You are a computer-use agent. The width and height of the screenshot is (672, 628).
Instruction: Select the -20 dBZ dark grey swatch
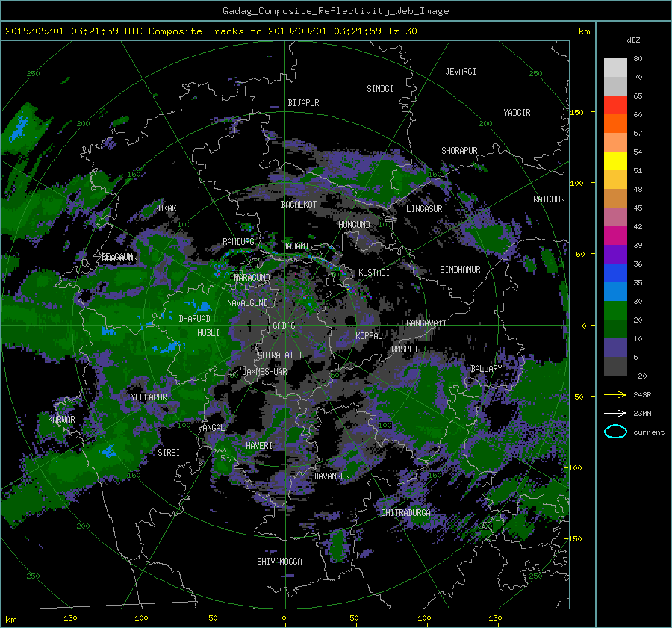pos(615,367)
